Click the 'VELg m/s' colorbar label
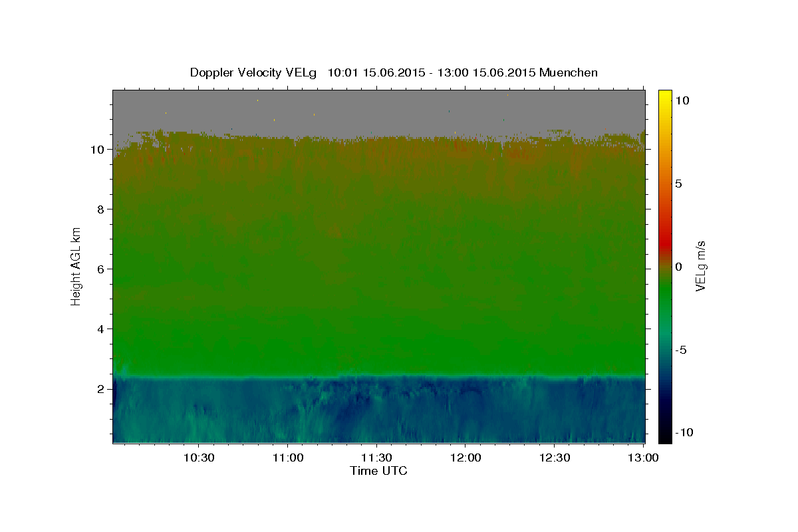This screenshot has height=532, width=798. pyautogui.click(x=700, y=267)
